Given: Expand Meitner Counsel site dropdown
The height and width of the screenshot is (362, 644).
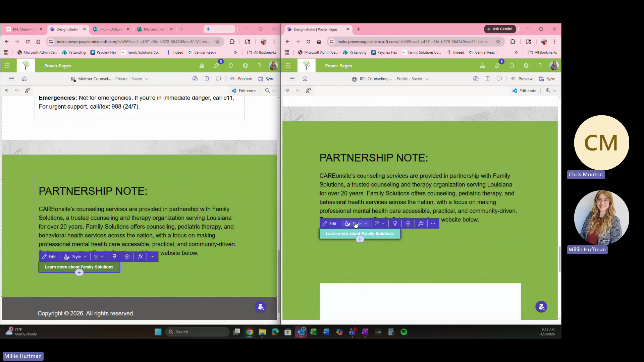Looking at the screenshot, I should pyautogui.click(x=147, y=79).
